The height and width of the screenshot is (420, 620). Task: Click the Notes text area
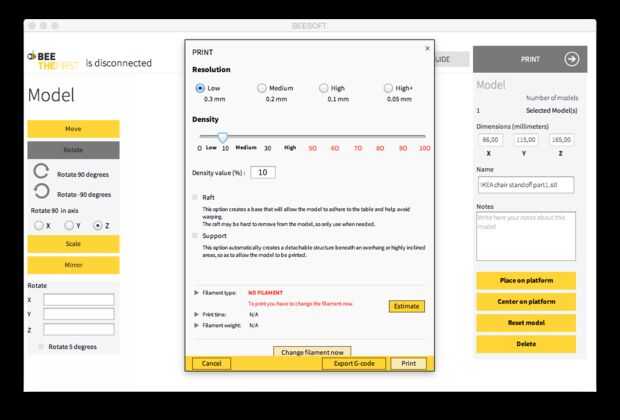(526, 236)
